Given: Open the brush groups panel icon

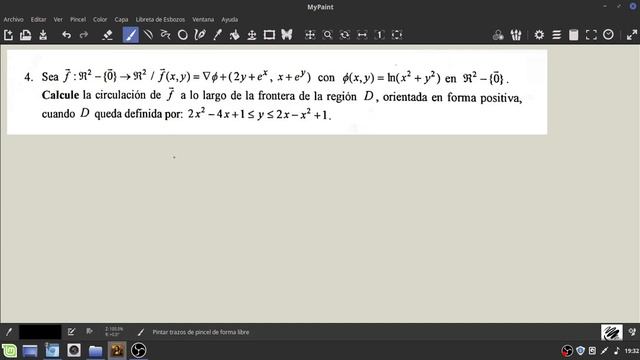Looking at the screenshot, I should (x=516, y=35).
